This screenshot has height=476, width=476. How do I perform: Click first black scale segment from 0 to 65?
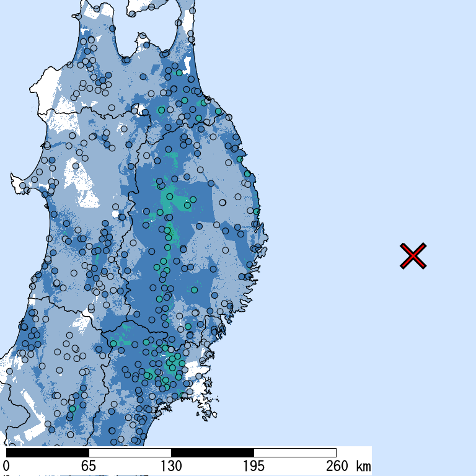47,452
